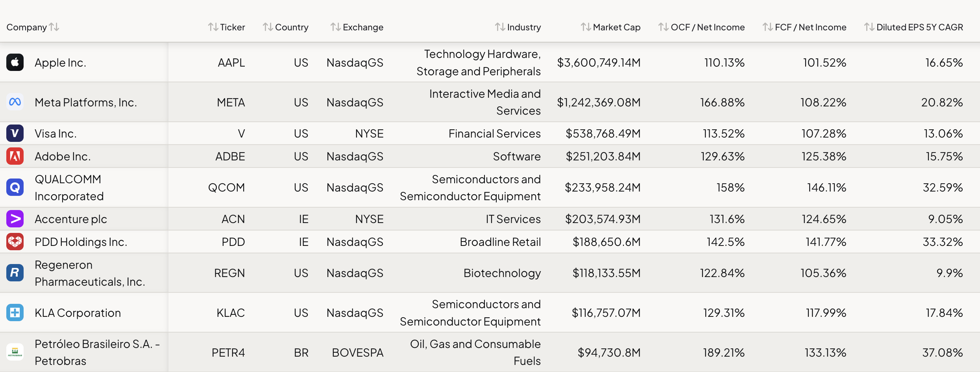Select the PETR4 ticker cell
The width and height of the screenshot is (980, 372).
(x=228, y=353)
